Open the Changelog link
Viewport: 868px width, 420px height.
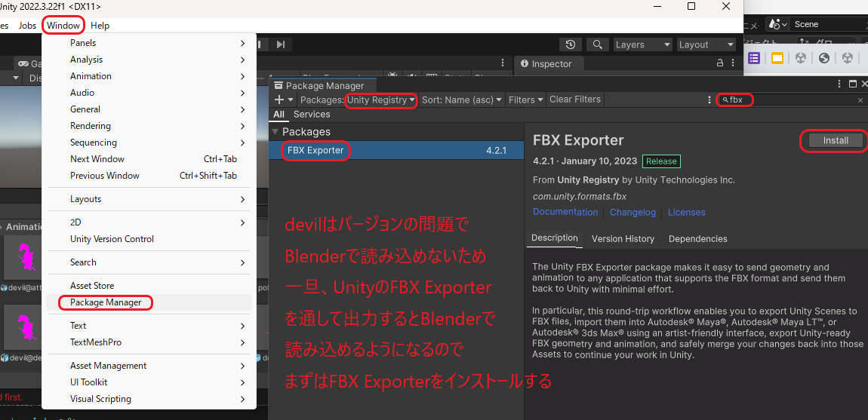click(633, 213)
